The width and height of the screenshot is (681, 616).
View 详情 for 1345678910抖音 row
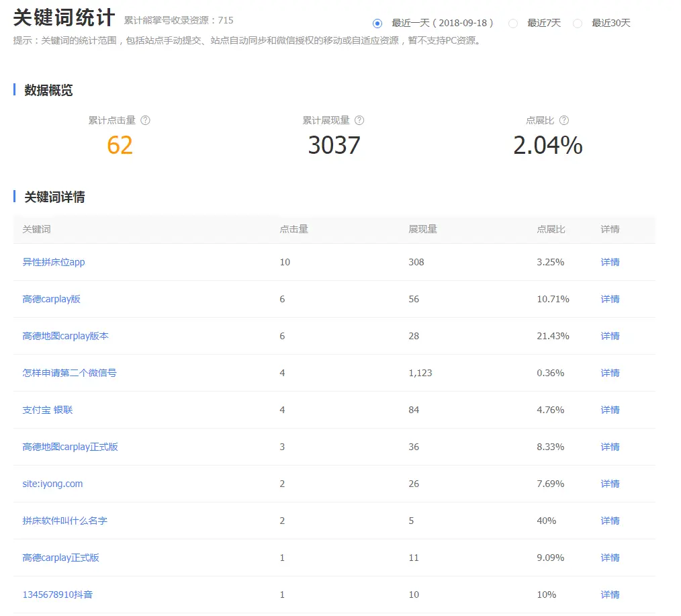pyautogui.click(x=610, y=595)
